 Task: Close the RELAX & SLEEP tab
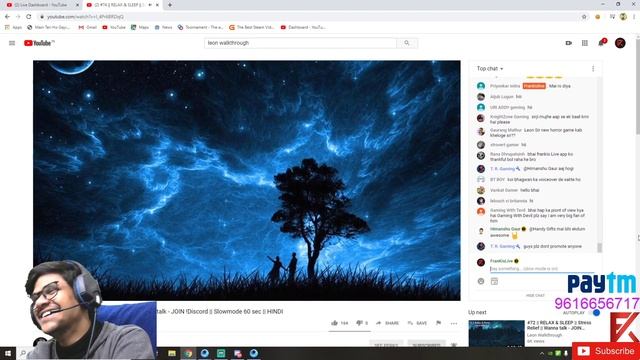pos(158,5)
